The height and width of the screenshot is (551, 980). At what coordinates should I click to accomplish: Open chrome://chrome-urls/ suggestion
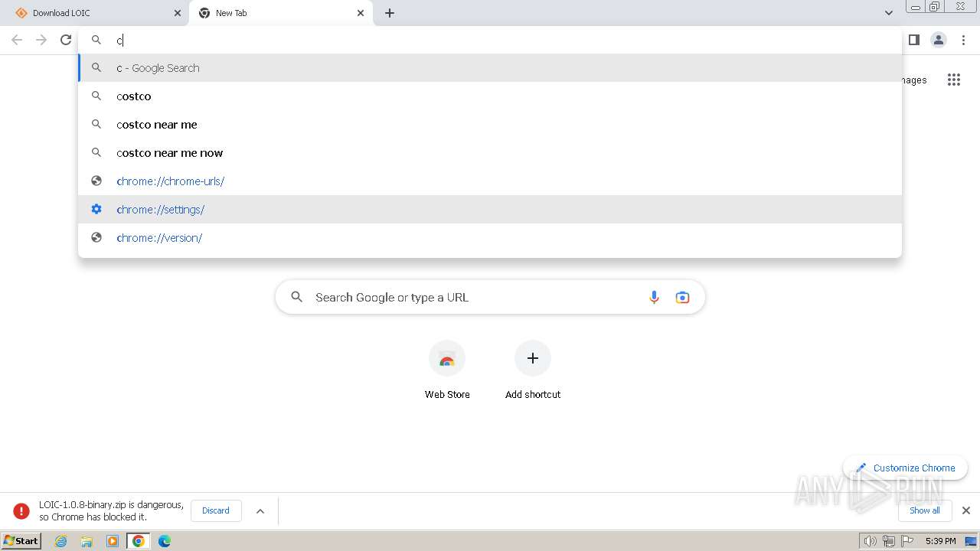(x=490, y=181)
